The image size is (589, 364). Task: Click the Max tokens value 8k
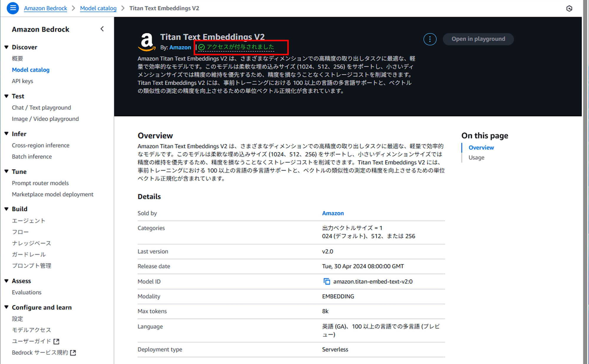(x=325, y=311)
